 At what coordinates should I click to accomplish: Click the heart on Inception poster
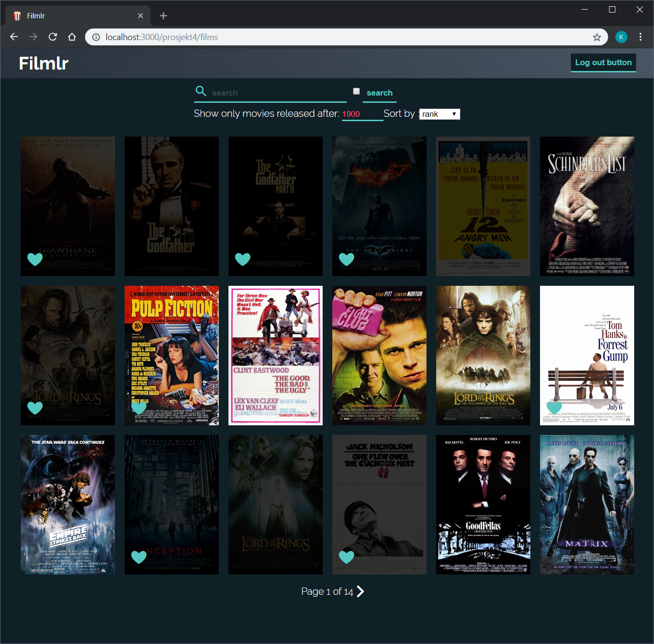click(139, 557)
